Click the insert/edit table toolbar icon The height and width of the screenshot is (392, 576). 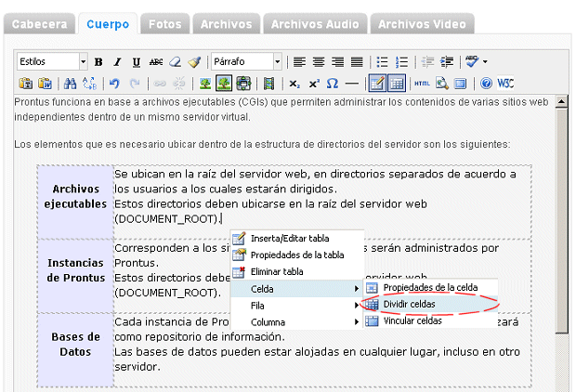click(377, 84)
